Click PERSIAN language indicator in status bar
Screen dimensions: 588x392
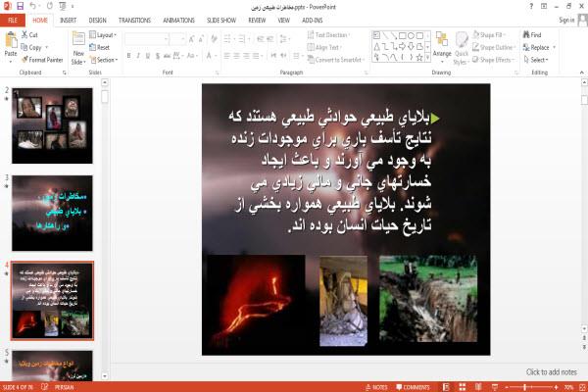click(x=64, y=387)
